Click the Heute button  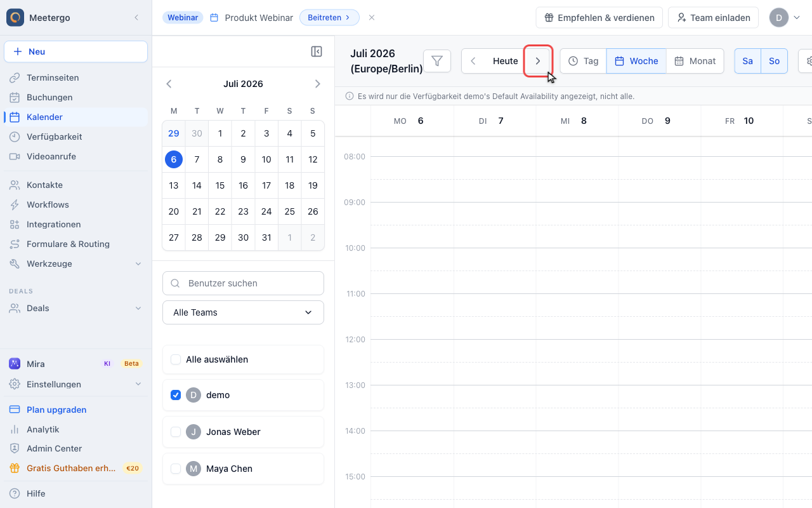click(x=506, y=61)
